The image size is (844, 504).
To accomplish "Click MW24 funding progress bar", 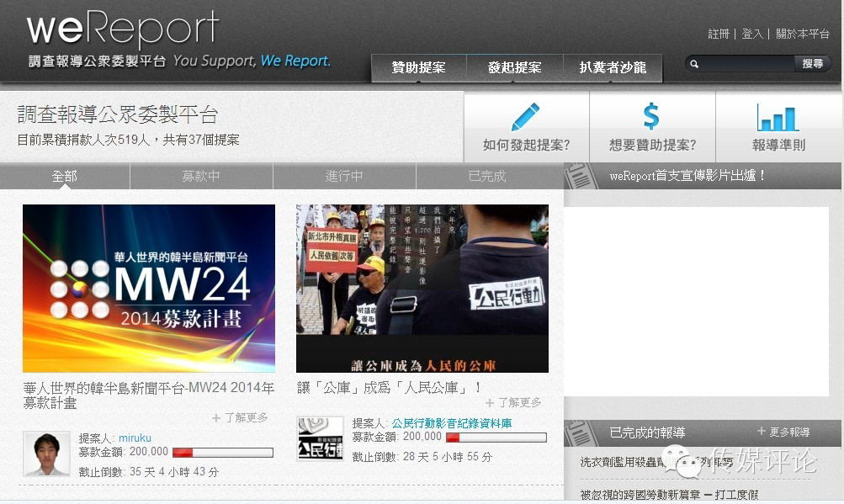I will click(x=223, y=453).
